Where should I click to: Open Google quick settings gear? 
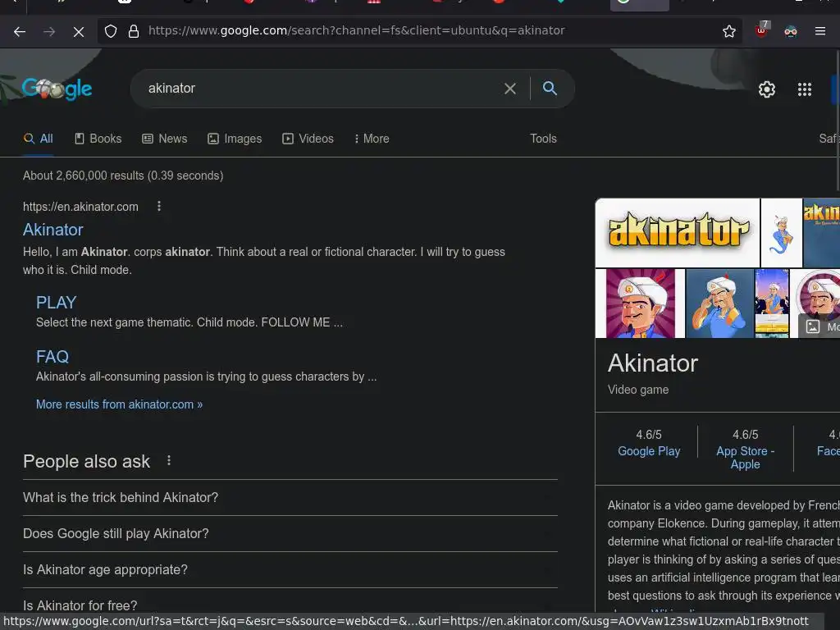(767, 89)
